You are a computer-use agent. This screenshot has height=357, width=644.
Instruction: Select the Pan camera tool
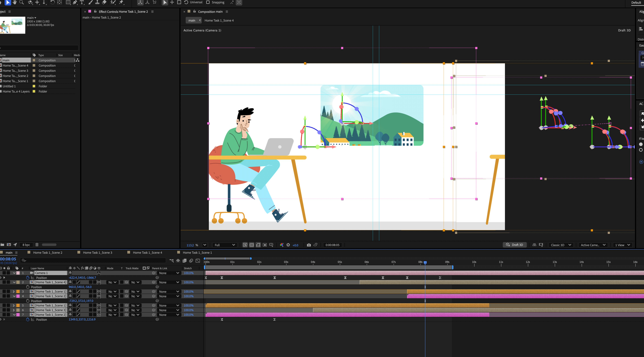(x=37, y=2)
